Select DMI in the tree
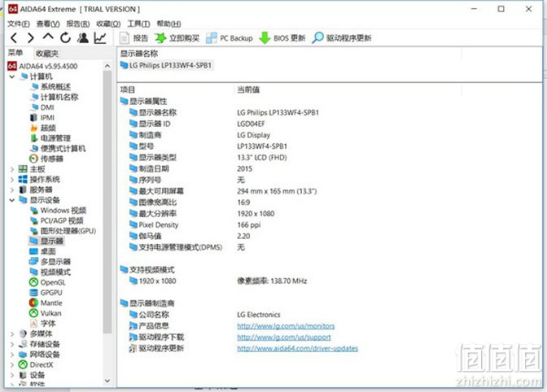547x392 pixels. coord(42,107)
